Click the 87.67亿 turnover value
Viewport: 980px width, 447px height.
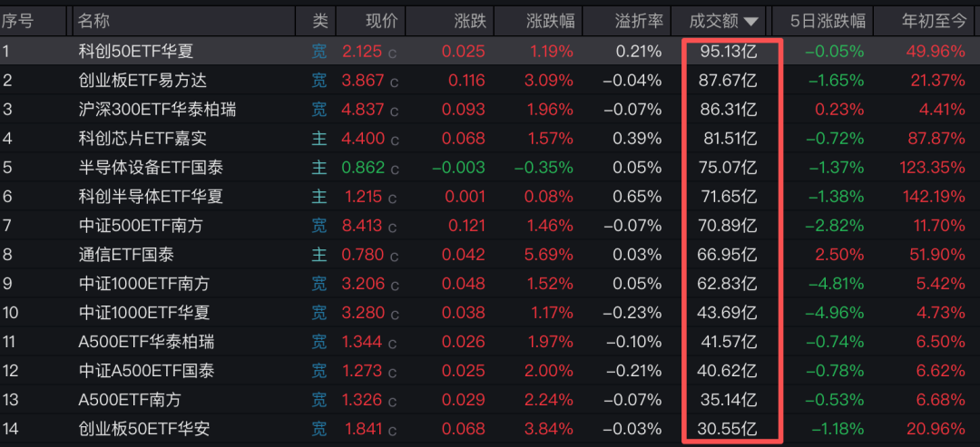[x=729, y=81]
